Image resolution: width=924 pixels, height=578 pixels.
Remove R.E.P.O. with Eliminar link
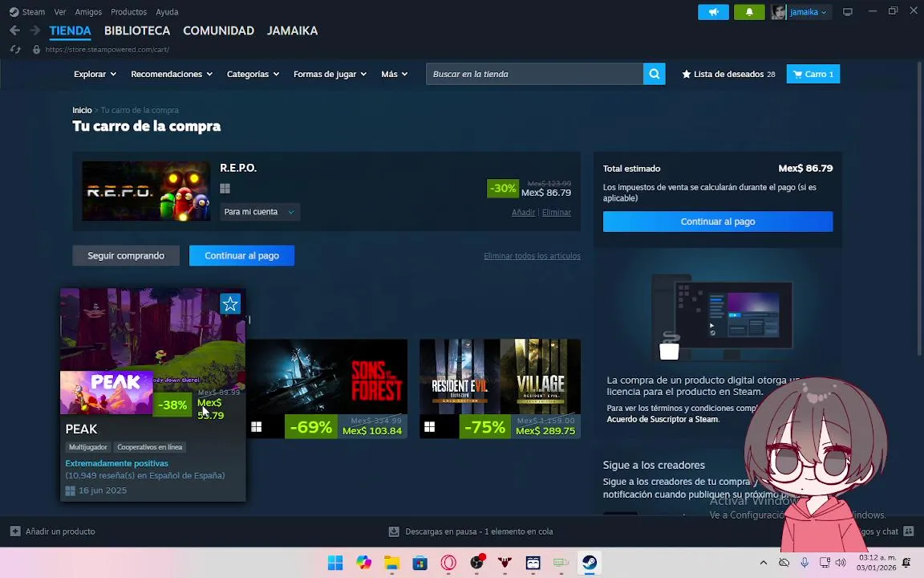[x=557, y=212]
